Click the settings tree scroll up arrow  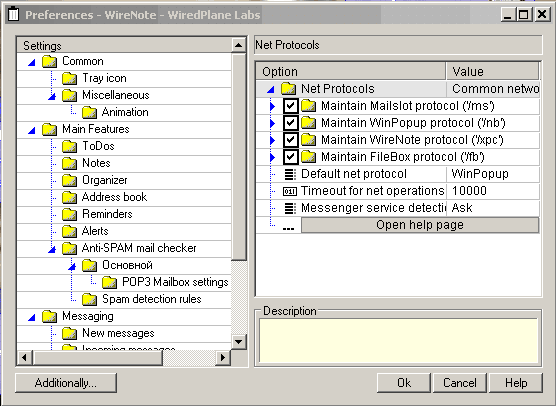click(238, 45)
